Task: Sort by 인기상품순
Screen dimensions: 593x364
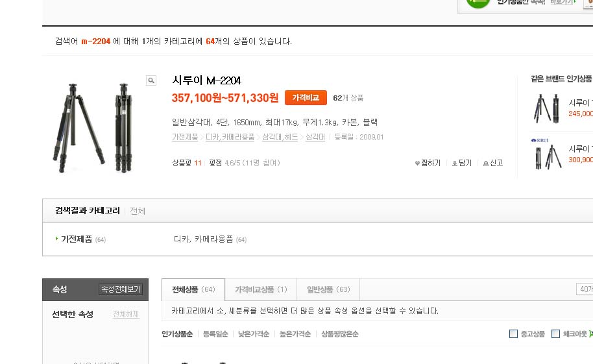Action: pyautogui.click(x=177, y=334)
